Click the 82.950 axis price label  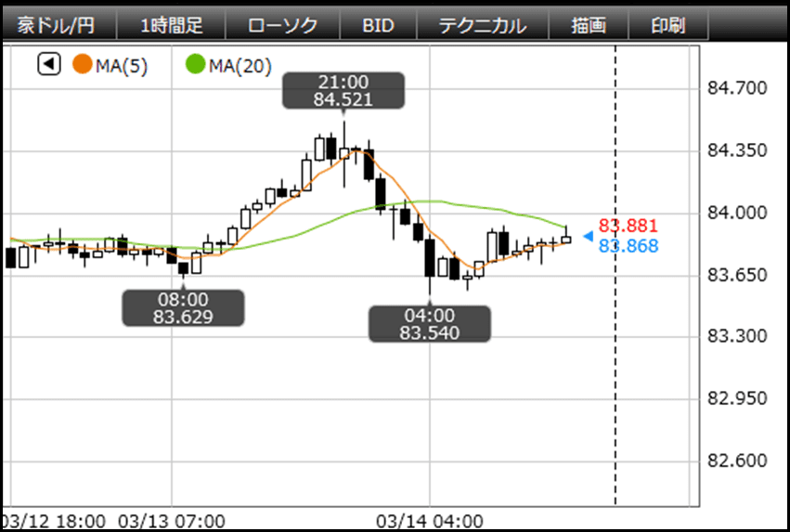click(737, 398)
